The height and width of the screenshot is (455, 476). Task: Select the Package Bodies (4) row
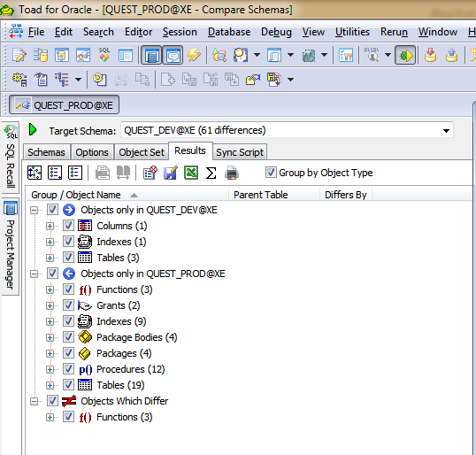(136, 337)
